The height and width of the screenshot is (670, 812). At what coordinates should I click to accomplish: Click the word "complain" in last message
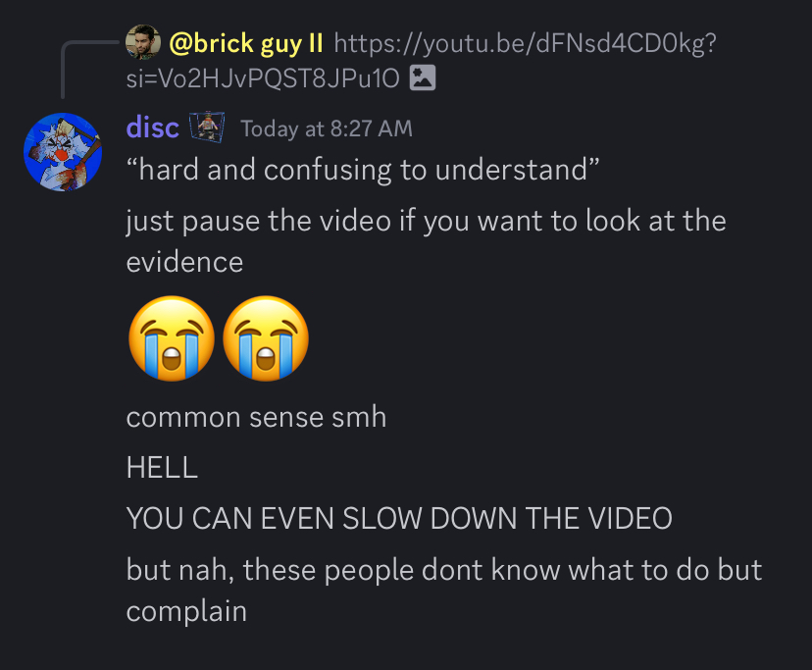coord(186,611)
